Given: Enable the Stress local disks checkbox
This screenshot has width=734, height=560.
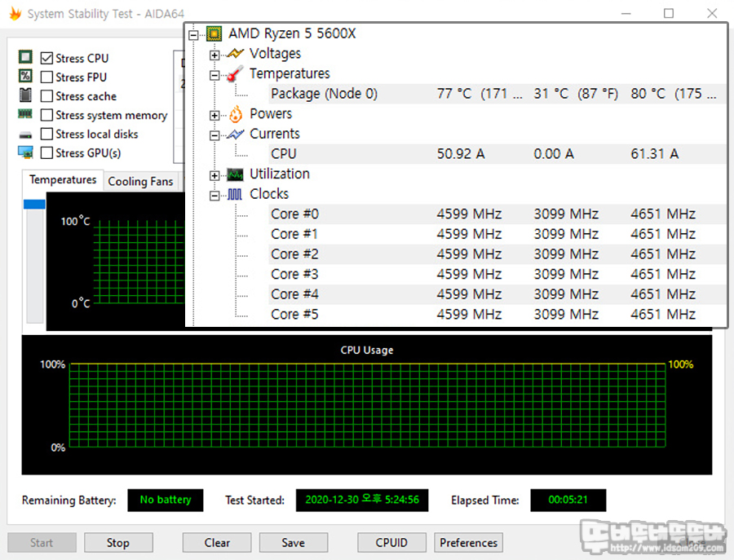Looking at the screenshot, I should point(46,134).
